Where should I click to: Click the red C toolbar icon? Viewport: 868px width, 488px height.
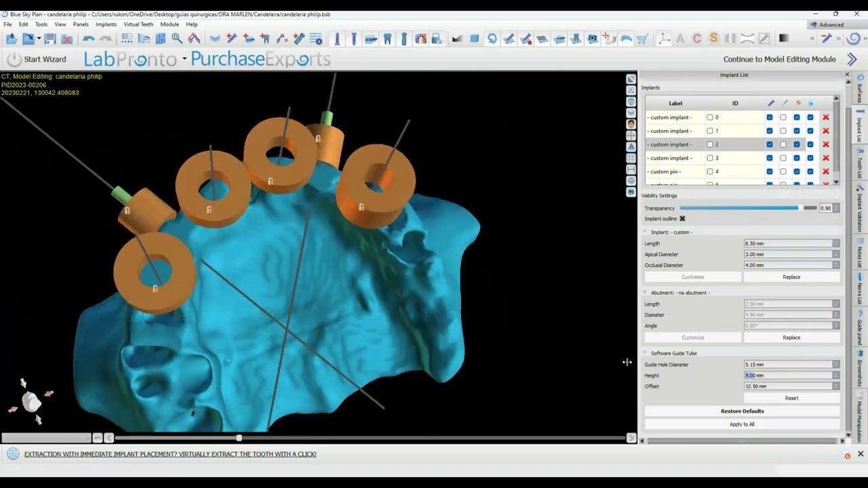pos(696,39)
